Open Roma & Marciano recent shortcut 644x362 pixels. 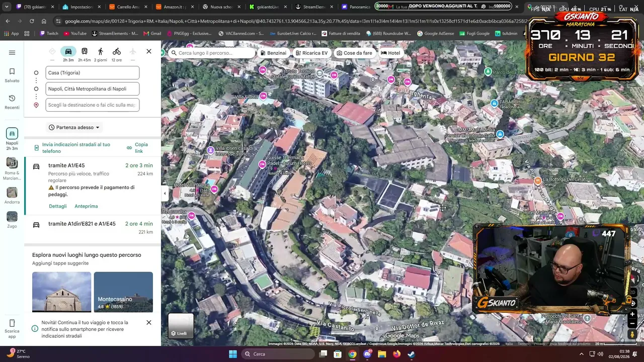pyautogui.click(x=12, y=169)
